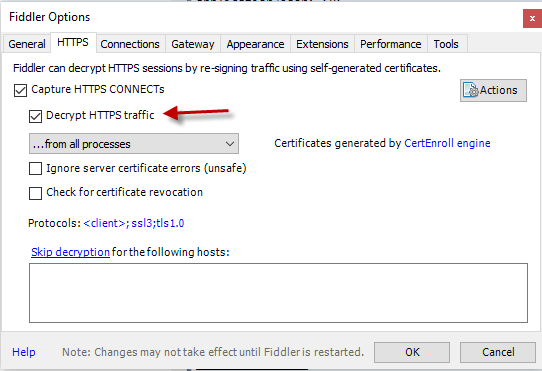Click the Skip decryption link
The image size is (542, 371).
click(x=71, y=252)
